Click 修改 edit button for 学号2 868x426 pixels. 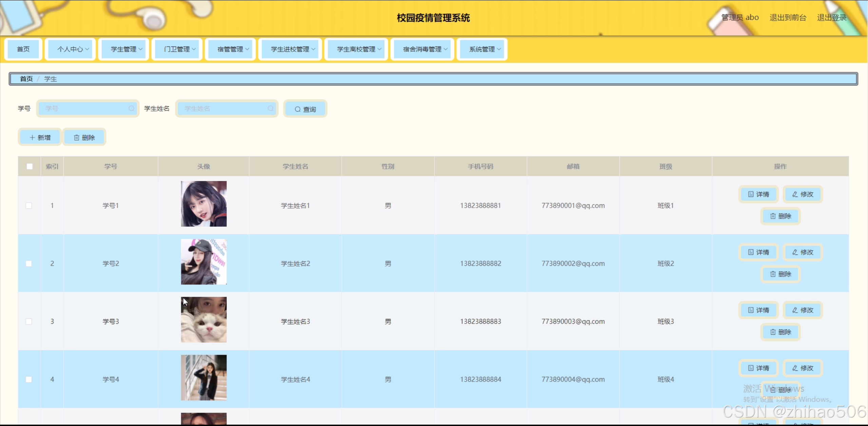803,252
